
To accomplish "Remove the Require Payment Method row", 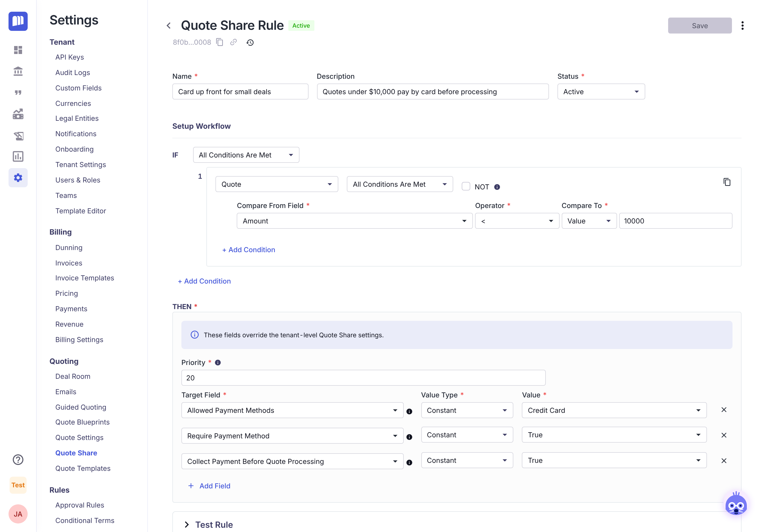I will 724,435.
